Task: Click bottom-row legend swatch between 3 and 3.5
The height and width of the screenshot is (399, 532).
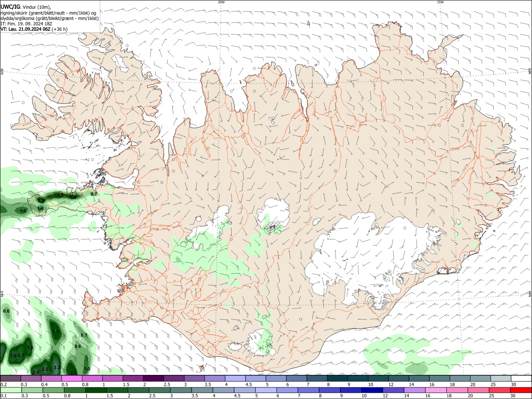Action: [x=181, y=390]
